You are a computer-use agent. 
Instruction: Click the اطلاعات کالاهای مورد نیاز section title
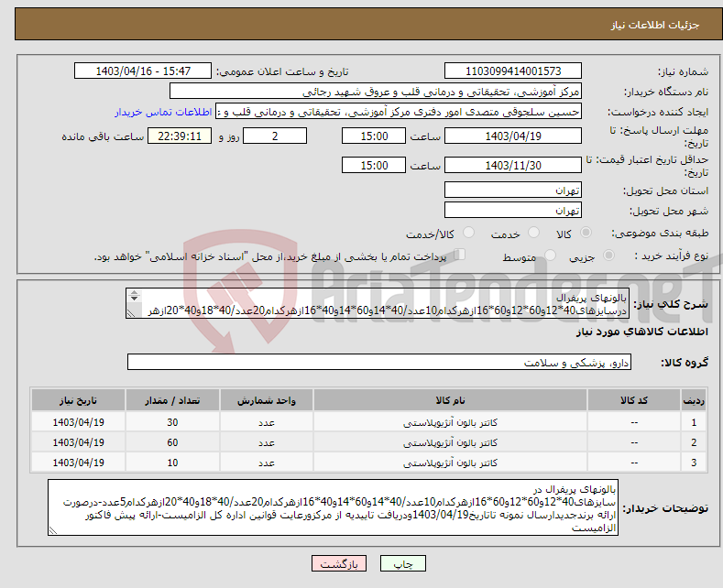641,332
